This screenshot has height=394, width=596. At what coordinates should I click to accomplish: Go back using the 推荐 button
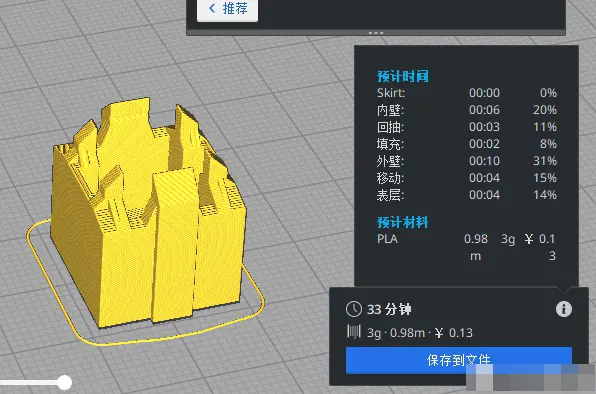pos(228,8)
